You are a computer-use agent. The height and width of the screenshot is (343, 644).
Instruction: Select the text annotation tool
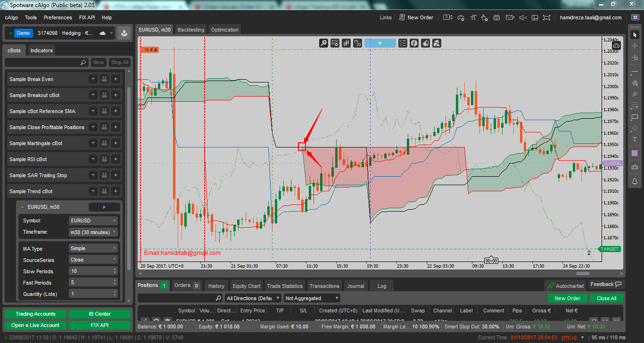point(635,139)
